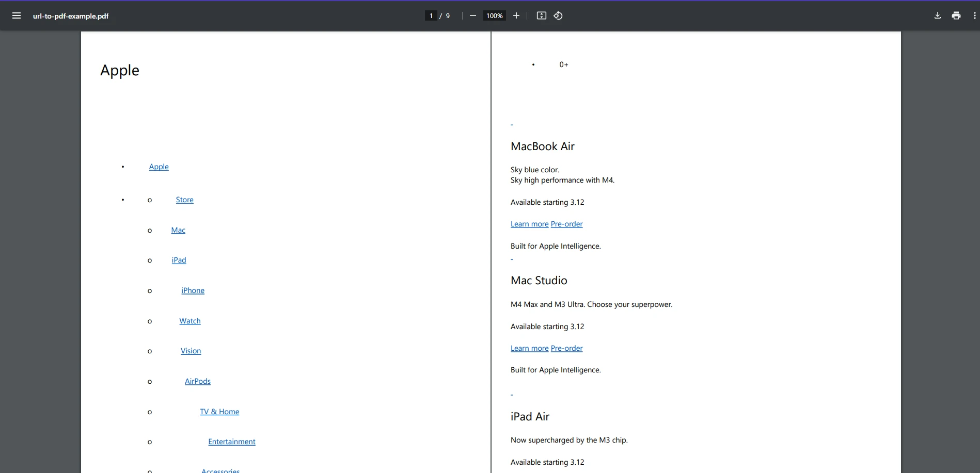Click the Vision link
The width and height of the screenshot is (980, 473).
click(191, 351)
